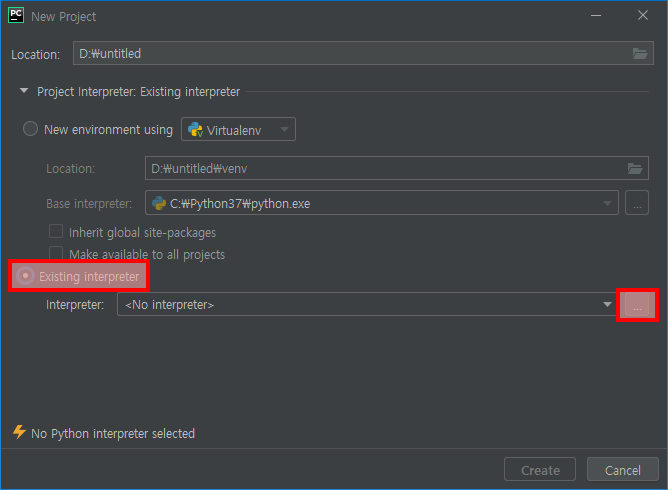Click the PyCharm logo in title bar
The height and width of the screenshot is (490, 668).
coord(16,15)
